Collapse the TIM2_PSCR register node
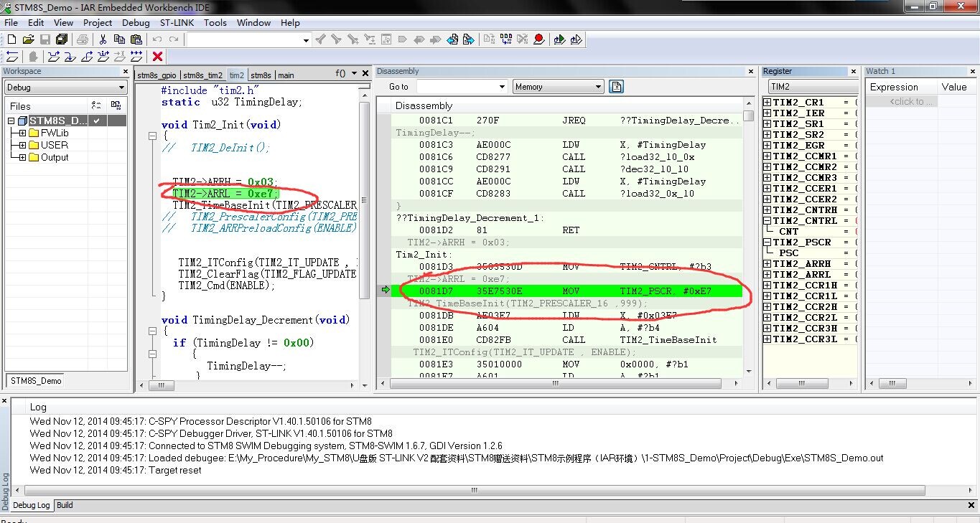Image resolution: width=980 pixels, height=523 pixels. 767,242
